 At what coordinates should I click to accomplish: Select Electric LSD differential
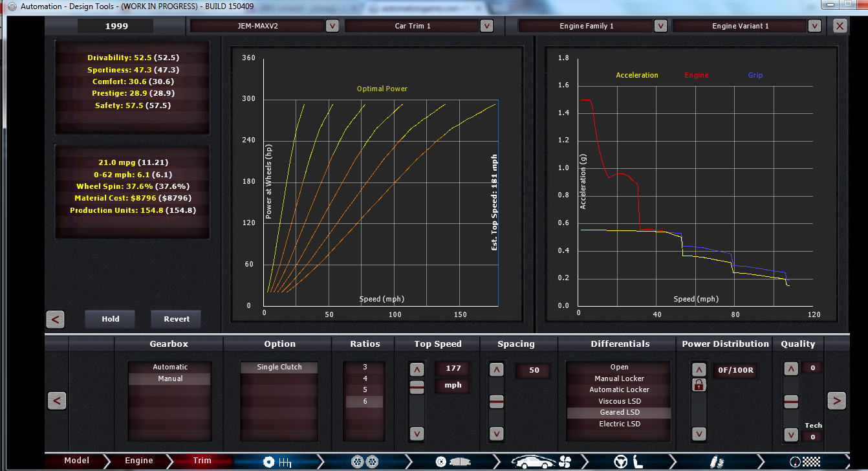pos(619,424)
